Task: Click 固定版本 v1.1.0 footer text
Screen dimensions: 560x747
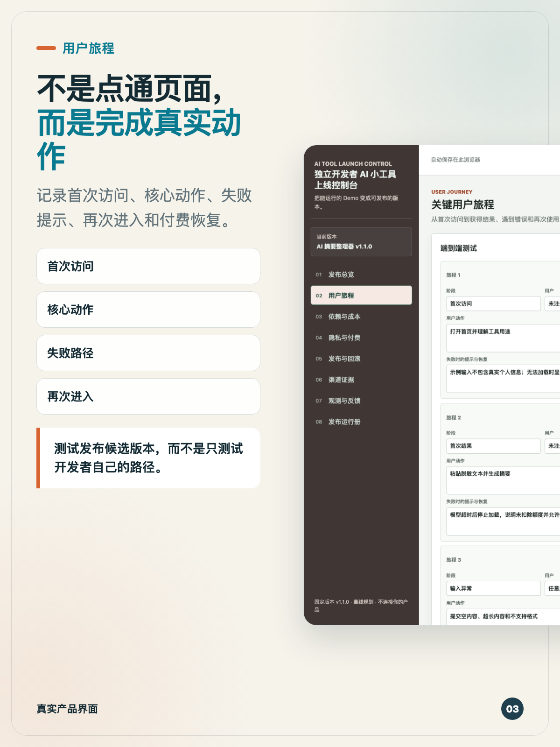Action: pos(361,606)
